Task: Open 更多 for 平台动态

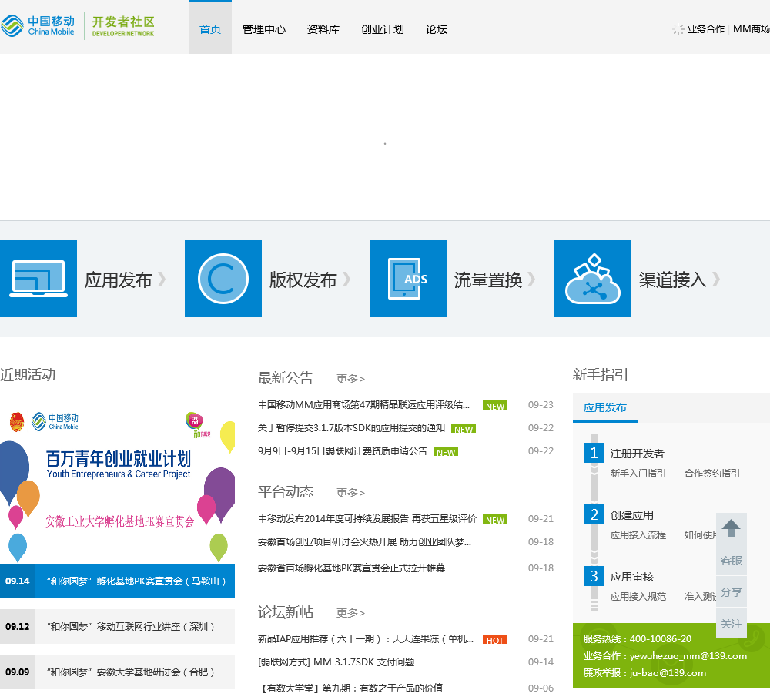Action: click(x=350, y=493)
